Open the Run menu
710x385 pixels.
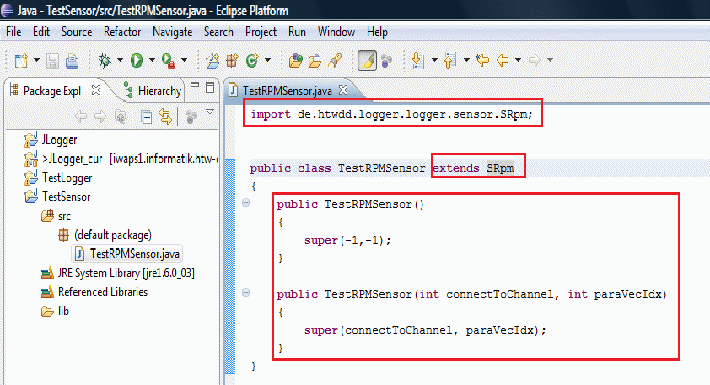(x=297, y=32)
